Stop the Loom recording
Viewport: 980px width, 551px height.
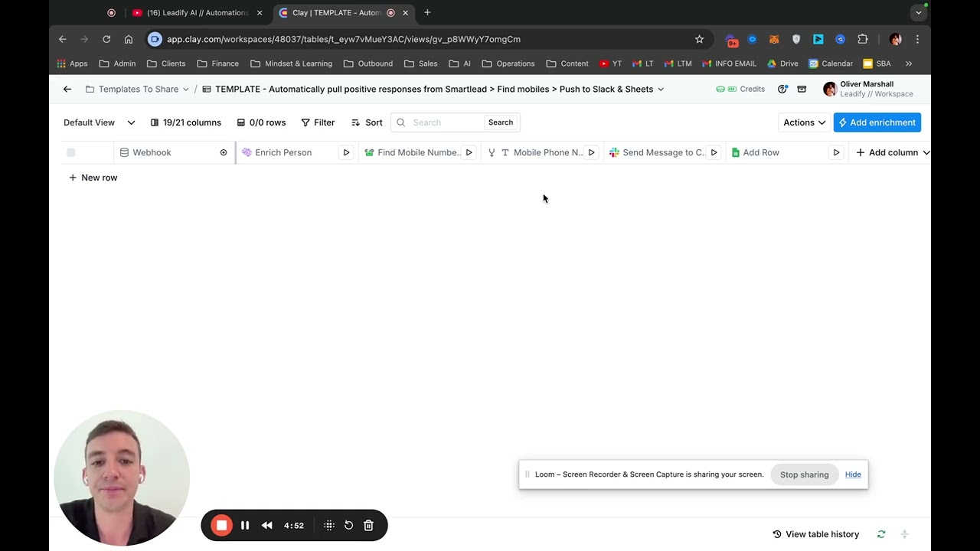[221, 525]
